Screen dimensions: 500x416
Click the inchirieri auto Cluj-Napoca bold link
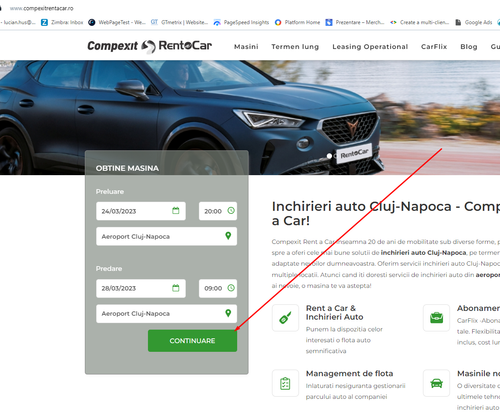tap(423, 253)
